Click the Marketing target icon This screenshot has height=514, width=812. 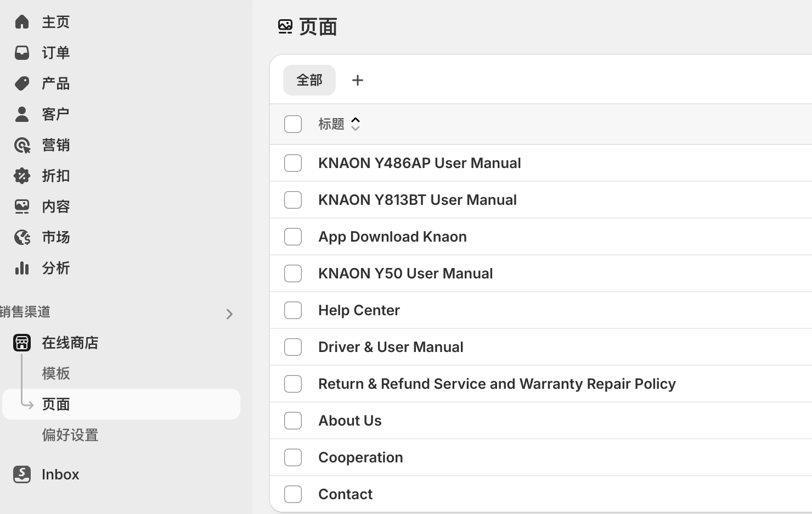pos(22,145)
